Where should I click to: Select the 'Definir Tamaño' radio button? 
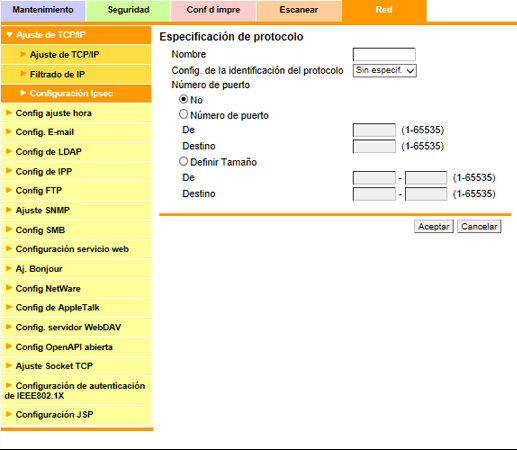tap(183, 161)
